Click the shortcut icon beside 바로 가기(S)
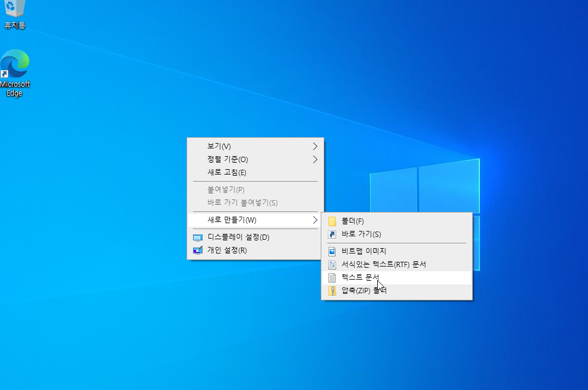The height and width of the screenshot is (390, 588). pyautogui.click(x=332, y=234)
